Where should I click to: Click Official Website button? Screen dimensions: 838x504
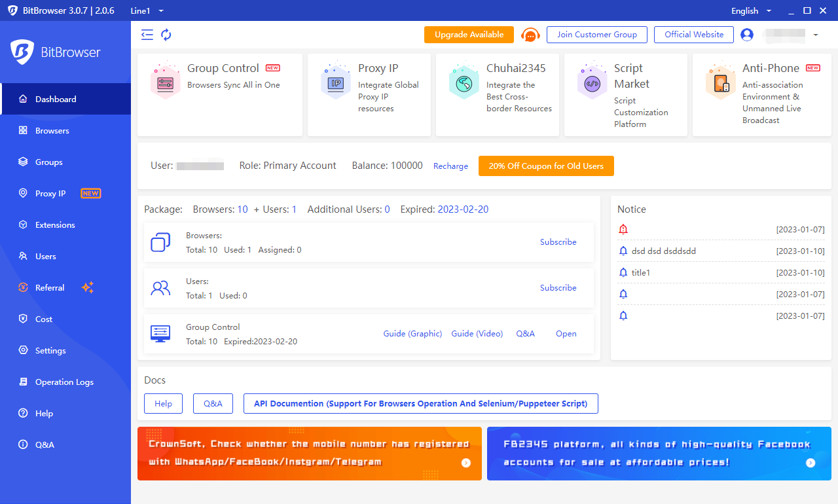[694, 35]
